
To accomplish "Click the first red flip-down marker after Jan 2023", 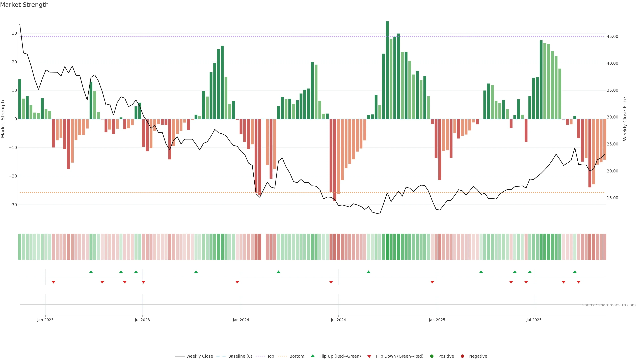I will point(53,282).
